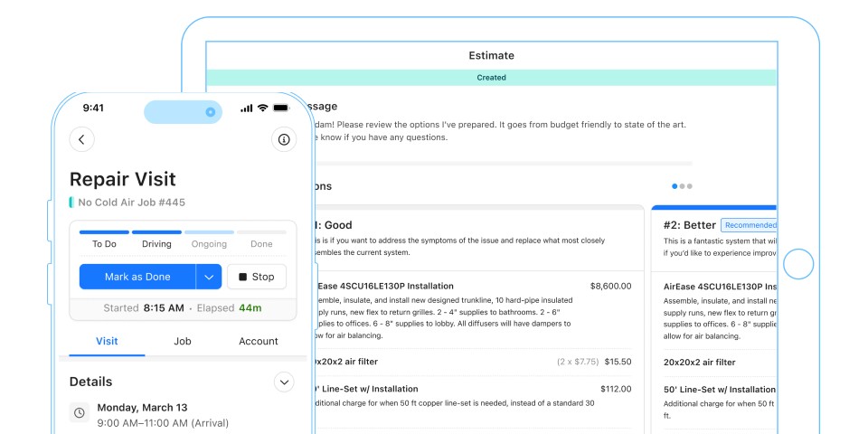Click the Recommended badge on #2: Better
This screenshot has height=434, width=868.
point(749,225)
